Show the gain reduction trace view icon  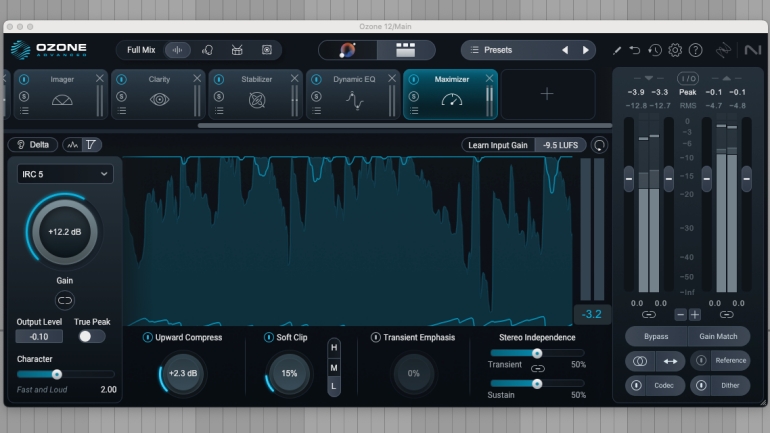[91, 145]
